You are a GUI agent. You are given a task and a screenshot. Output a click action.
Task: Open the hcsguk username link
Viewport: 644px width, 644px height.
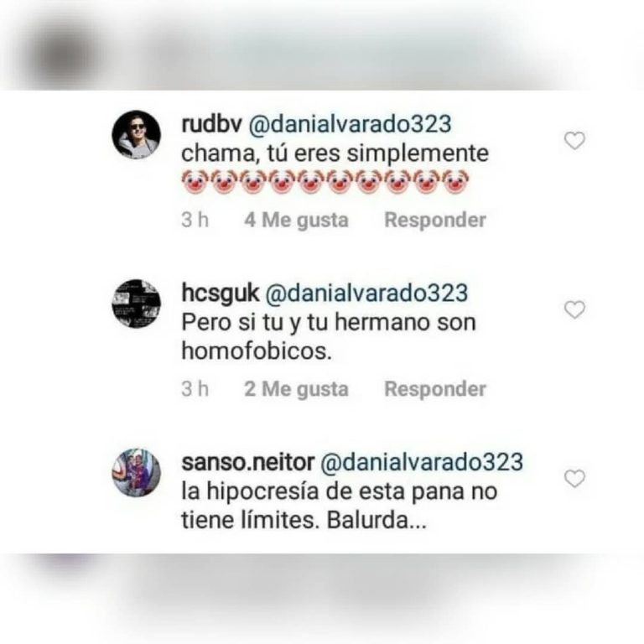tap(221, 293)
